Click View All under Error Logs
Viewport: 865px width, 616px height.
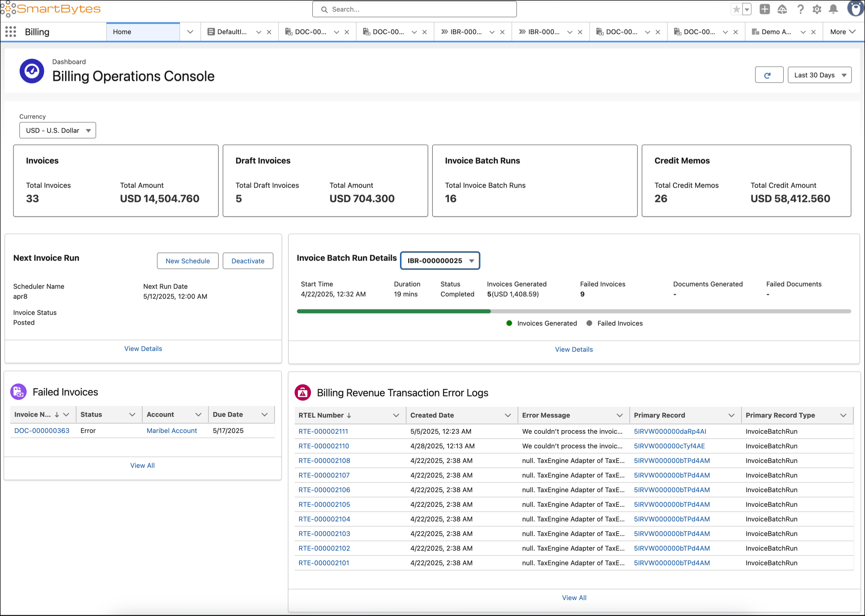(x=574, y=598)
